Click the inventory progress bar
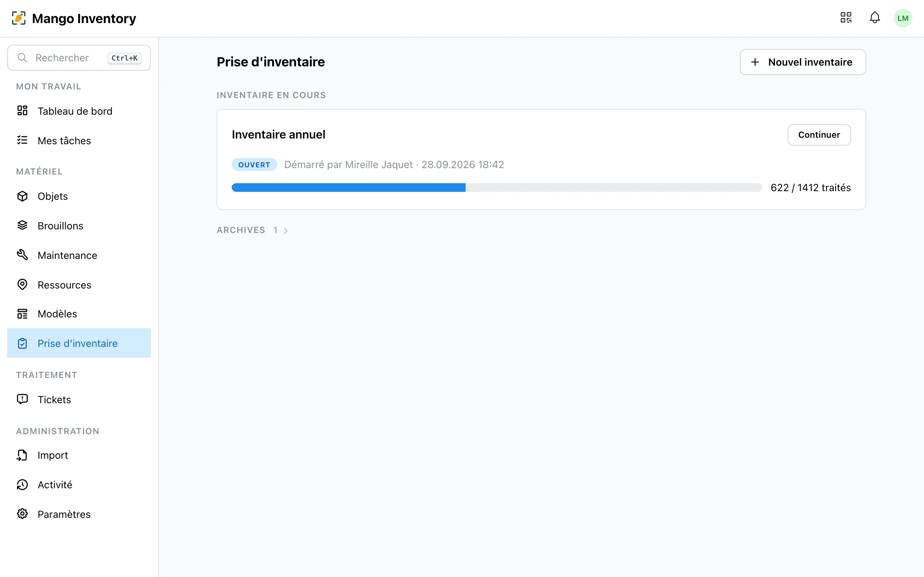This screenshot has height=577, width=924. coord(497,188)
